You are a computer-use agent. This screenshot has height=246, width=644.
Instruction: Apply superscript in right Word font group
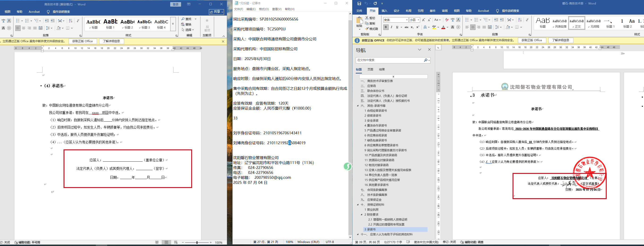click(418, 27)
